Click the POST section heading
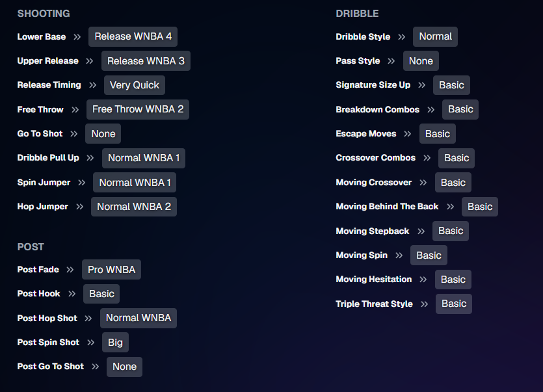Screen dimensions: 543x392 [x=31, y=247]
